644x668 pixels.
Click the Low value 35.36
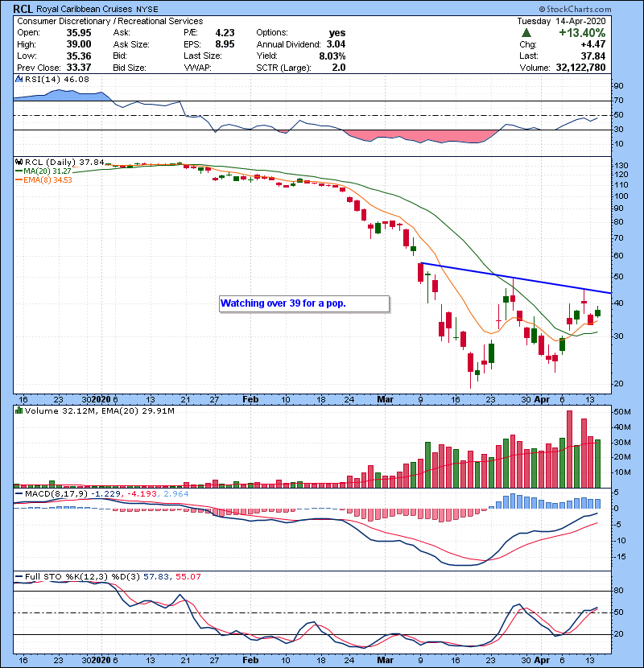tap(79, 56)
